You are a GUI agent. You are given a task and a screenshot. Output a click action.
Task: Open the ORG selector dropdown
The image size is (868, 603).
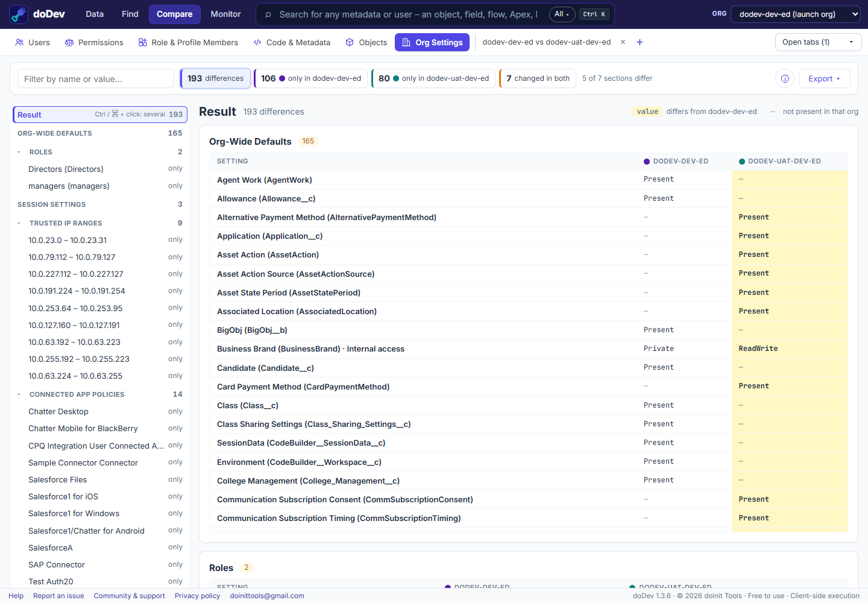(795, 14)
